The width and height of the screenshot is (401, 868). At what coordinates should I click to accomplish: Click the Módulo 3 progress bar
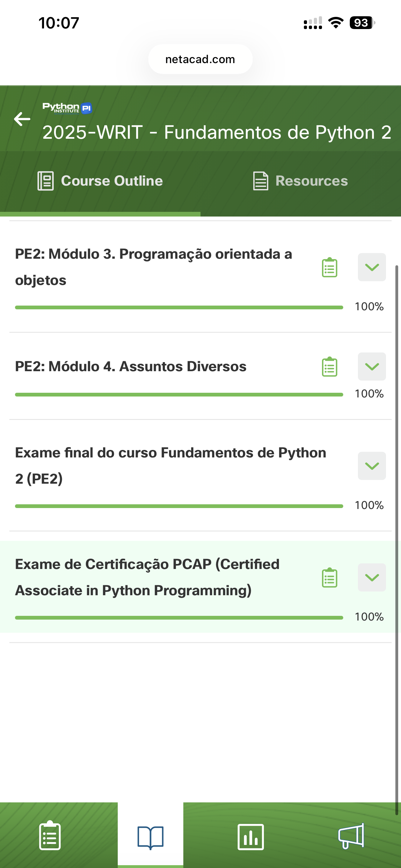(179, 307)
